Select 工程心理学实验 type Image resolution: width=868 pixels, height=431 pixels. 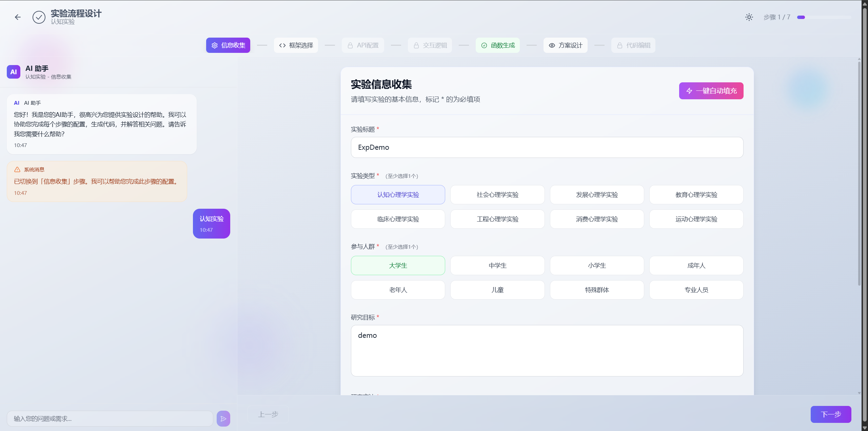[497, 219]
